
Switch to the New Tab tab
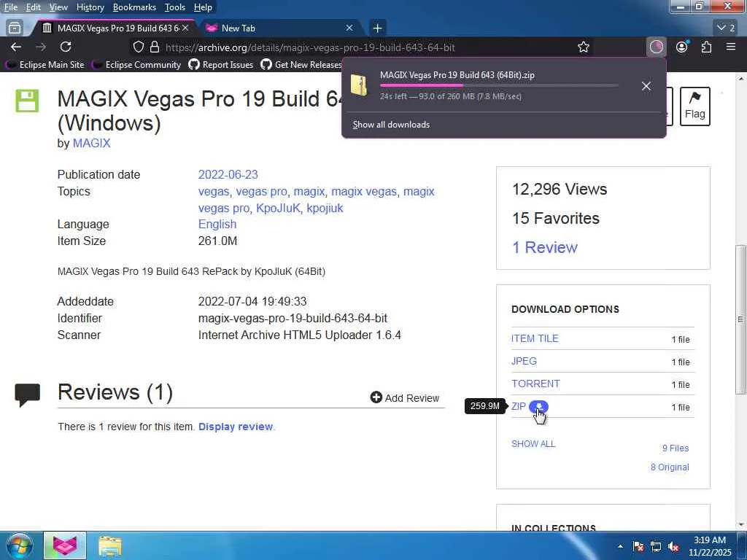pos(280,28)
